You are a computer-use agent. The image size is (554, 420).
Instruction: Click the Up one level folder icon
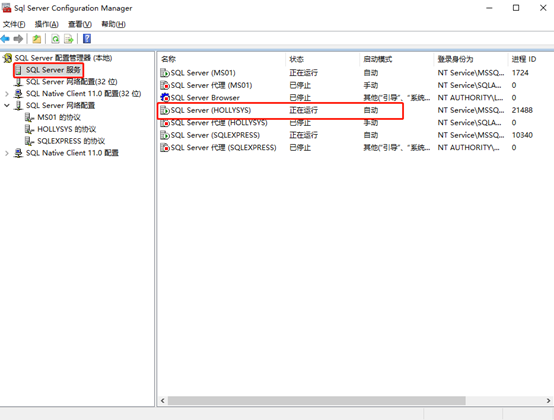tap(37, 39)
